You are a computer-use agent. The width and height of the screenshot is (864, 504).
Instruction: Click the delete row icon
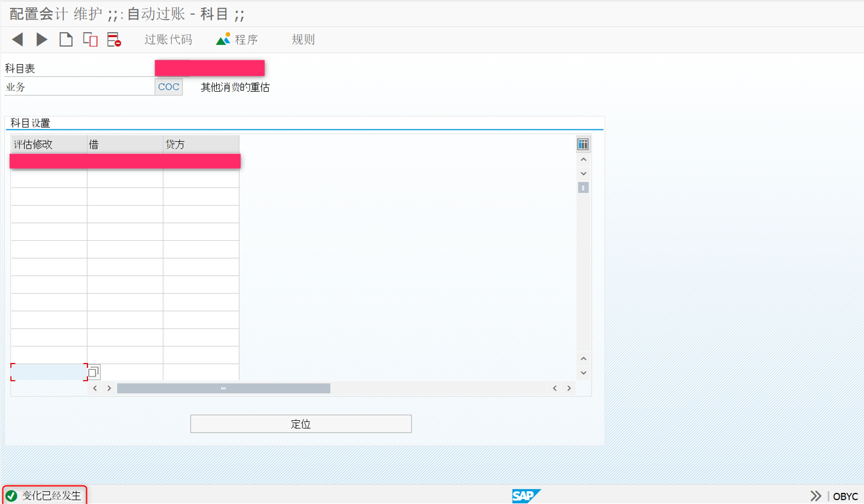coord(113,39)
